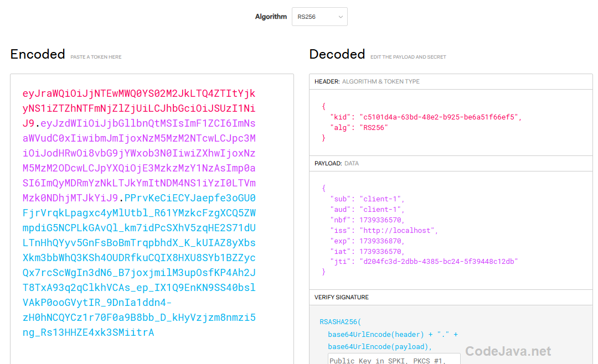Click the "exp": 1739336870 payload line

[x=367, y=241]
